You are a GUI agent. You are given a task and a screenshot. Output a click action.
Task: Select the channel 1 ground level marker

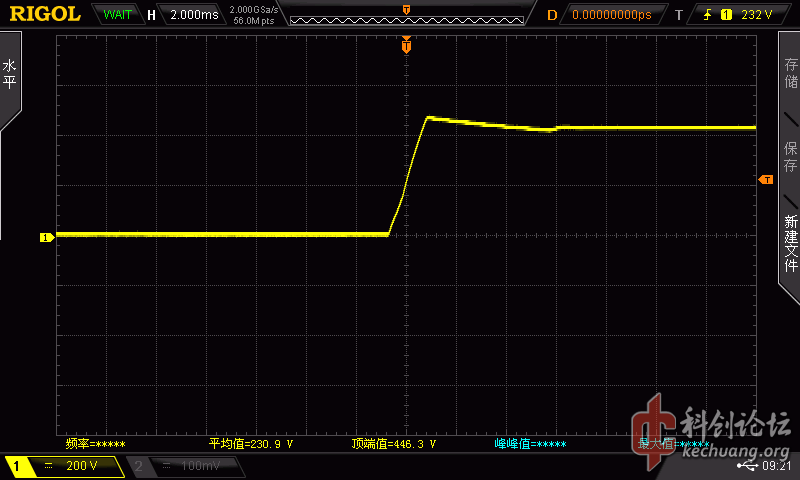(45, 237)
